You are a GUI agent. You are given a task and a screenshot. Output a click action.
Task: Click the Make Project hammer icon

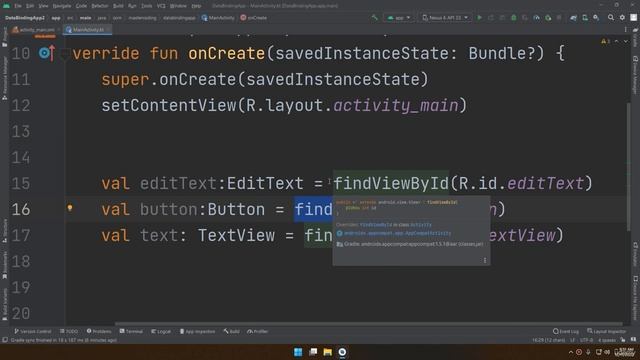pyautogui.click(x=374, y=18)
